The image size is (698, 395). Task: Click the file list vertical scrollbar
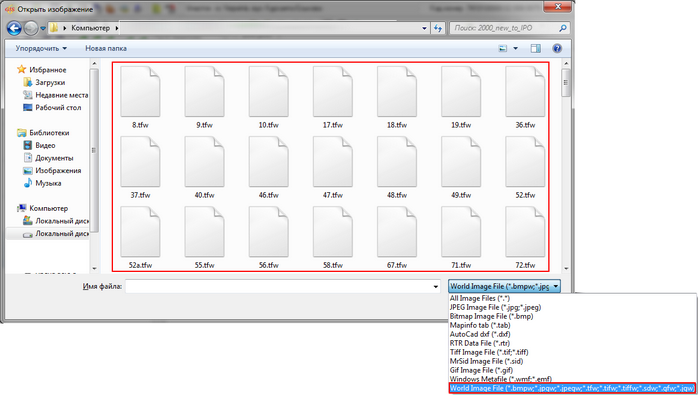click(x=566, y=165)
